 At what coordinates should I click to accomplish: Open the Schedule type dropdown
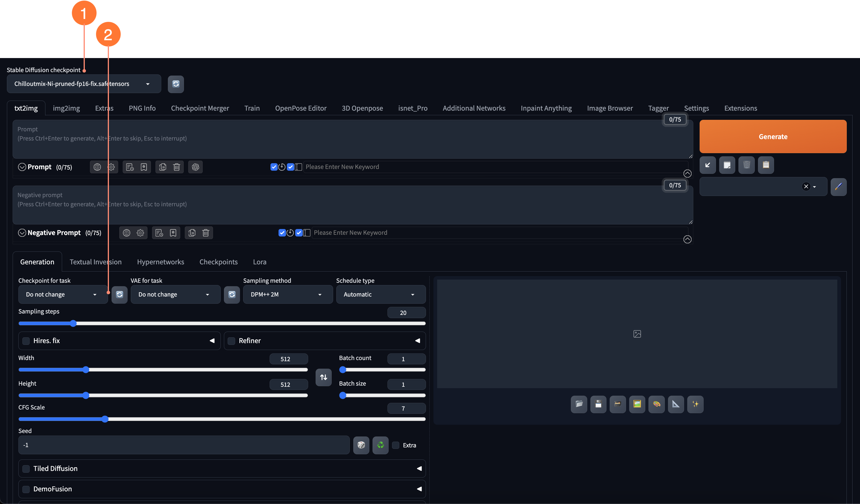point(378,294)
